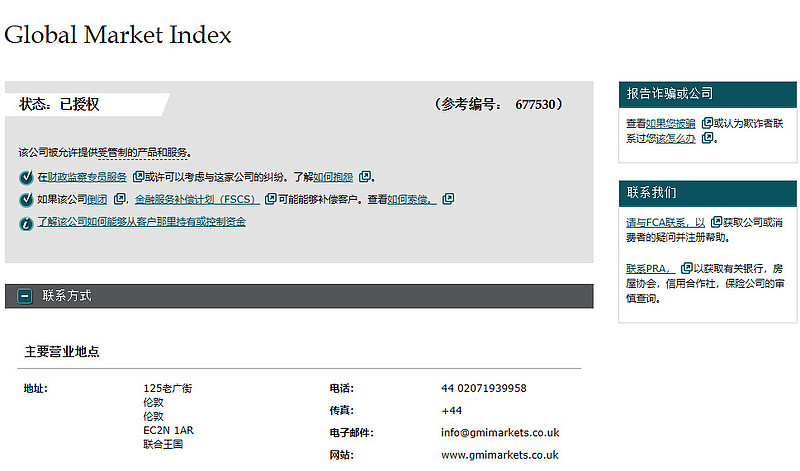Open the 财政监察专员服务 link
Viewport: 800px width, 471px height.
(x=87, y=177)
